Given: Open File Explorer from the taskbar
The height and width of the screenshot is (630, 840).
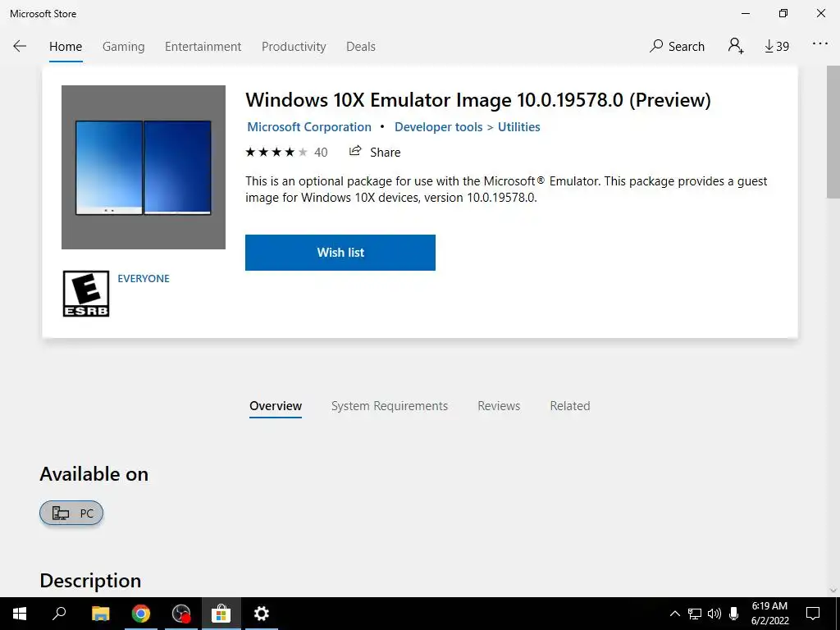Looking at the screenshot, I should [101, 614].
